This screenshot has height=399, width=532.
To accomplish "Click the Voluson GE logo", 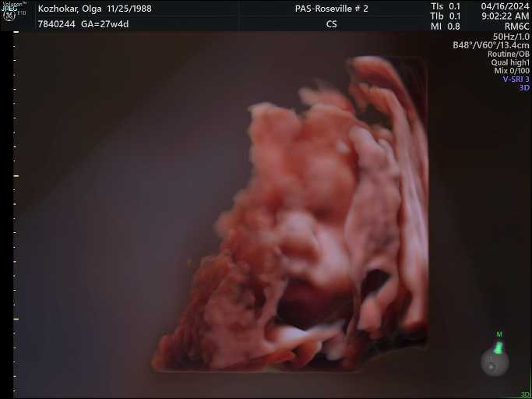I will click(14, 11).
